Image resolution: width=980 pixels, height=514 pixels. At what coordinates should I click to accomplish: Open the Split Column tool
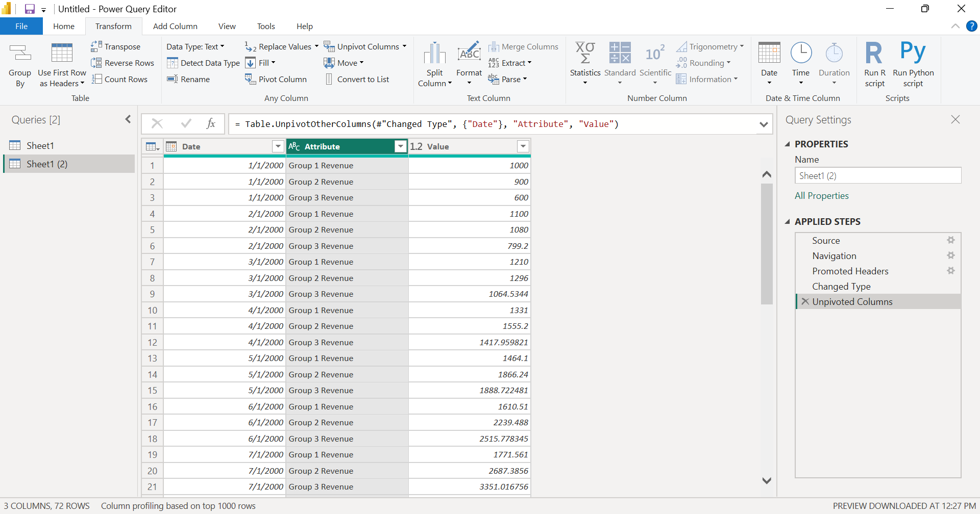click(x=434, y=64)
